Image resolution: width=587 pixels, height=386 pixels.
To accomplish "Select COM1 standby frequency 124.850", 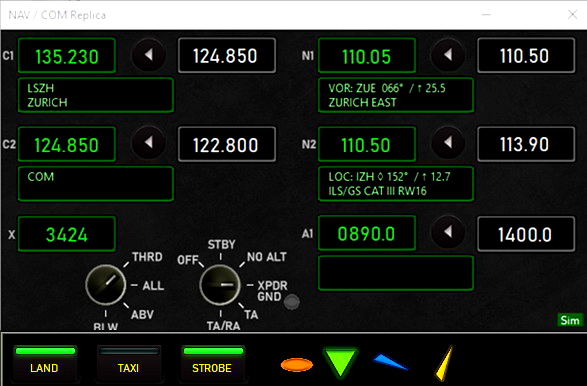I will coord(227,55).
